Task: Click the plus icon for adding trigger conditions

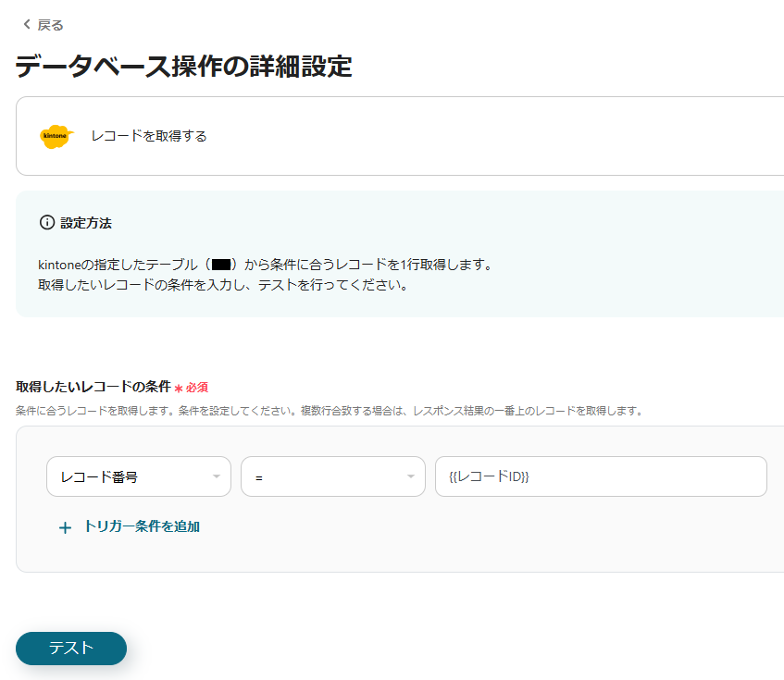Action: tap(64, 527)
